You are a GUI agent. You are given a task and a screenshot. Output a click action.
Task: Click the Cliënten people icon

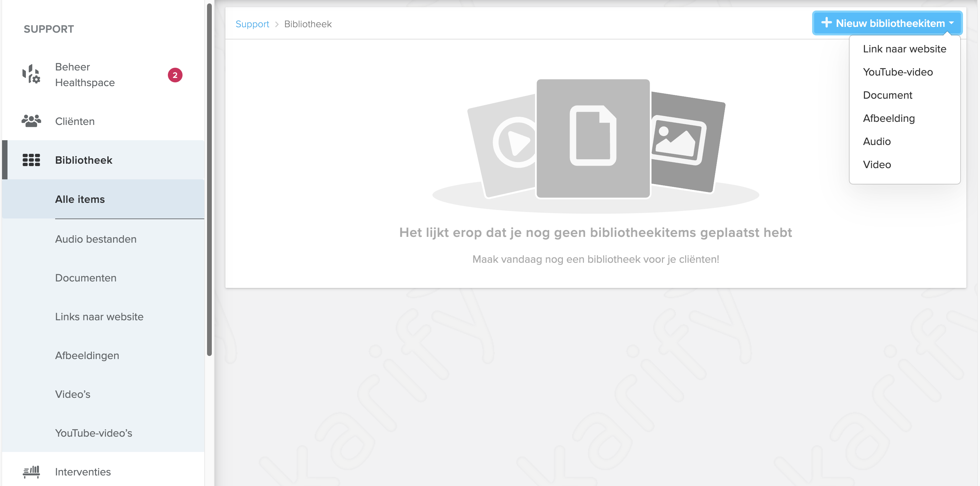click(x=31, y=121)
